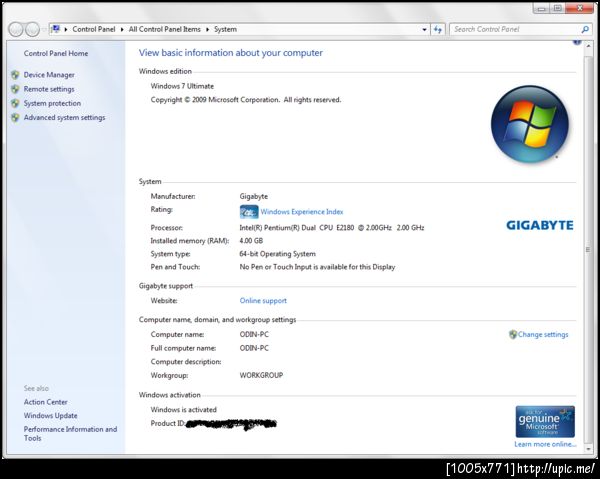Image resolution: width=600 pixels, height=479 pixels.
Task: Click 'Windows is activated' text
Action: click(184, 410)
